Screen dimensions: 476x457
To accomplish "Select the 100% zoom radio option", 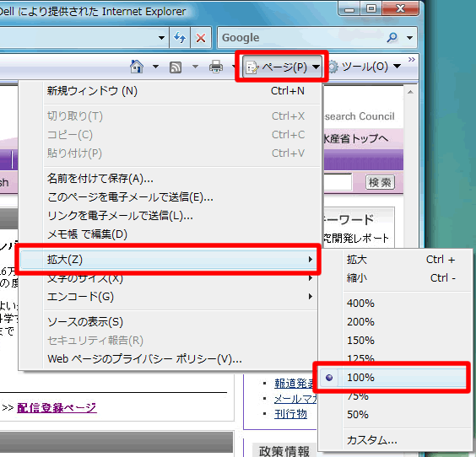I will tap(392, 378).
